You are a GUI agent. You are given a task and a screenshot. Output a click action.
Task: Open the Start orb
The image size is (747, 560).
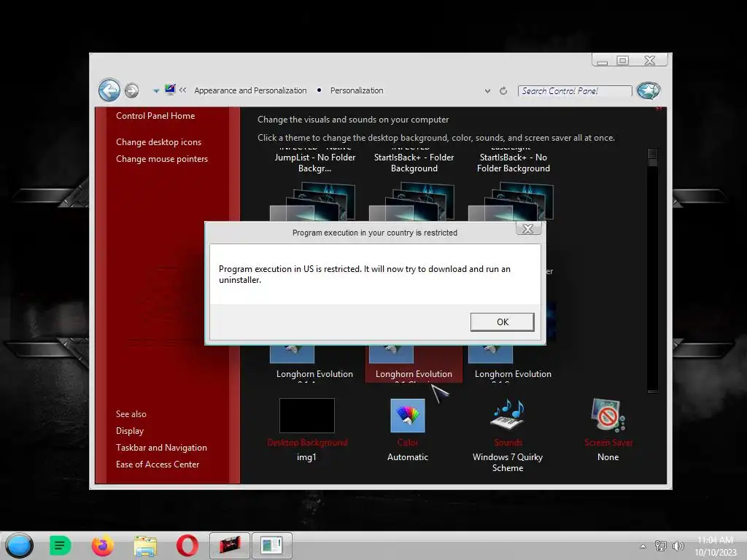click(x=19, y=545)
